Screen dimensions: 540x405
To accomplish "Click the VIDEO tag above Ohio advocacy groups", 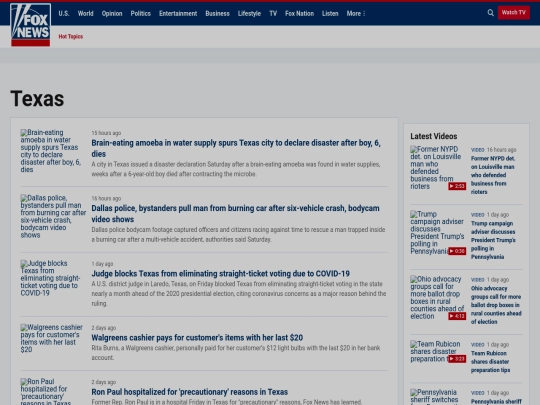I will click(477, 280).
